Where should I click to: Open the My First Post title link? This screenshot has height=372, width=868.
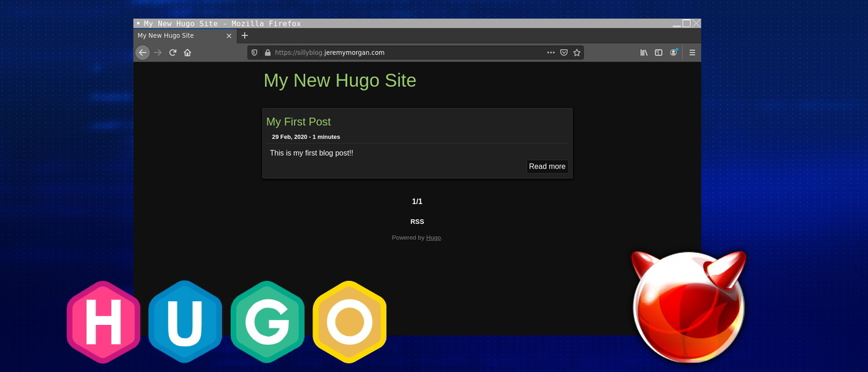(x=298, y=122)
